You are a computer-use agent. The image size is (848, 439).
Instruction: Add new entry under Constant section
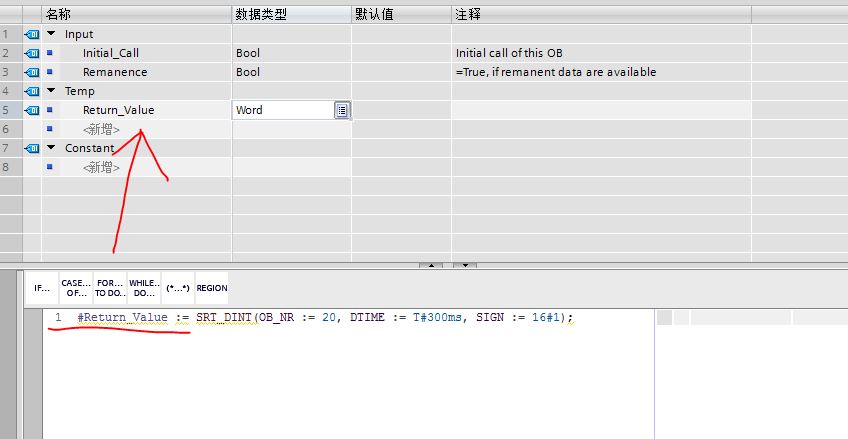click(102, 167)
